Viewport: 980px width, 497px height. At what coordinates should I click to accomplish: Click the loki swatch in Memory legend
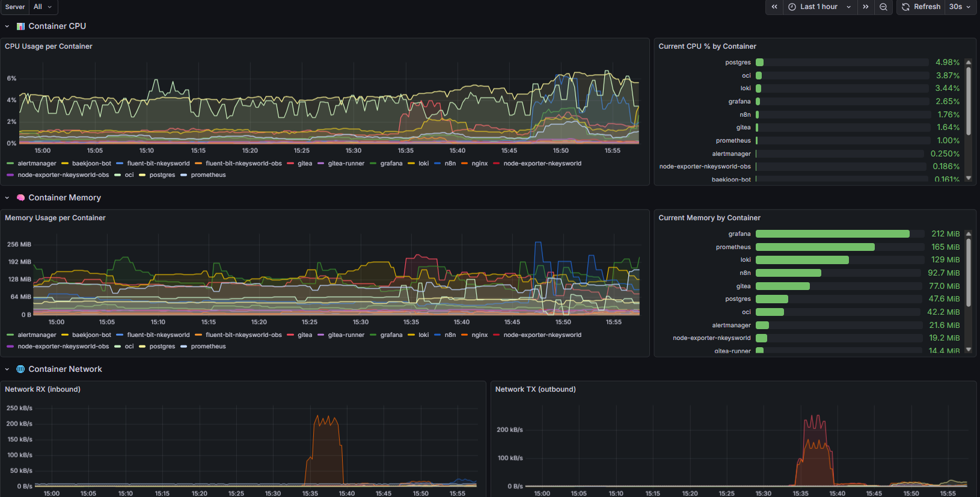click(x=411, y=335)
